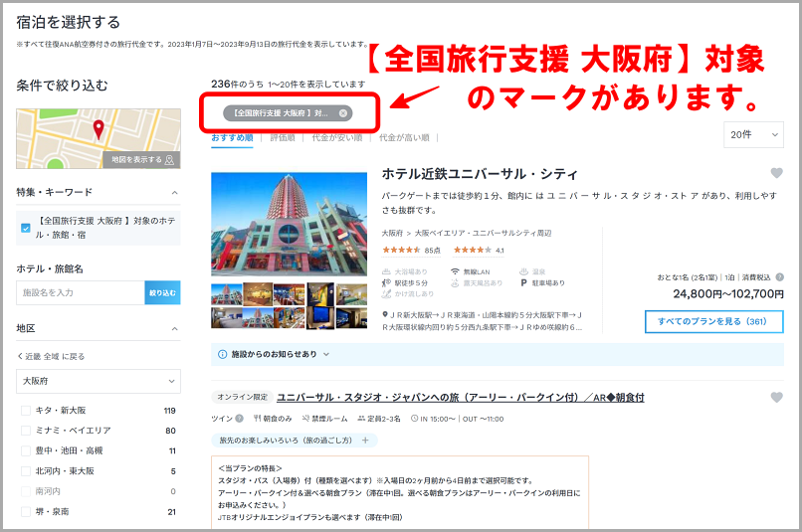Favorite ホテル近鉄ユニバーサル・シティ with heart icon

[x=776, y=173]
